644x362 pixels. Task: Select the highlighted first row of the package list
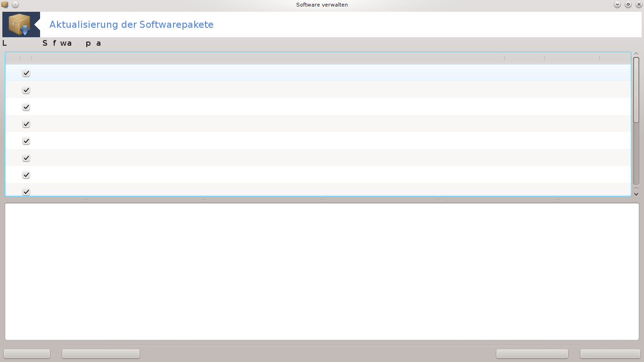coord(283,73)
